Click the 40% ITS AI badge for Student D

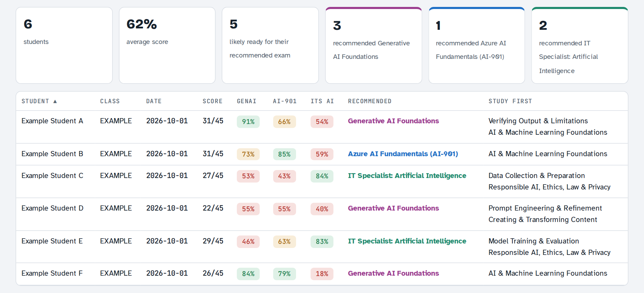pyautogui.click(x=322, y=209)
